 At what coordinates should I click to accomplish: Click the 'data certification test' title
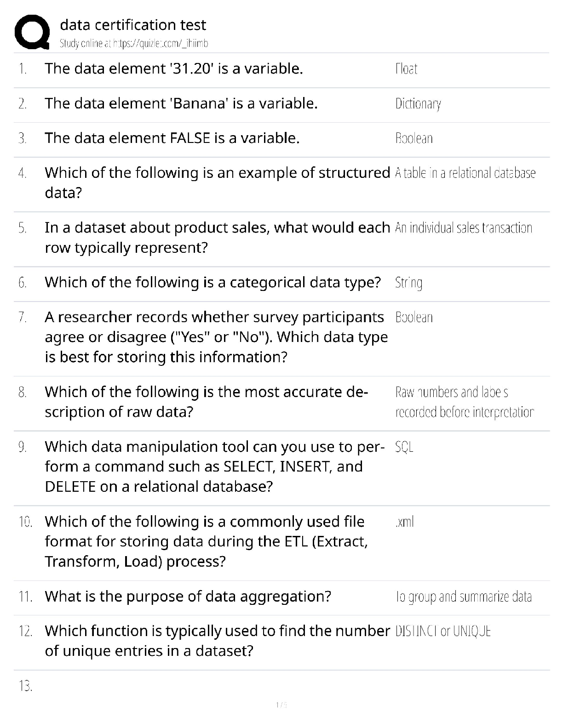pos(133,25)
